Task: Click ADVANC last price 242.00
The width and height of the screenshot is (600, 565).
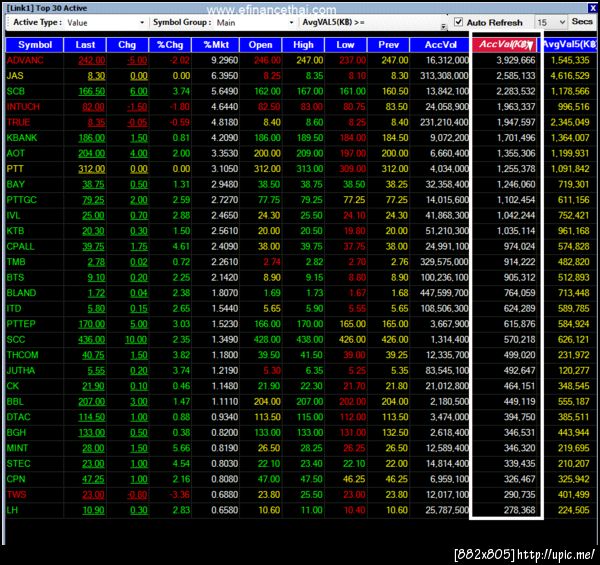Action: click(91, 60)
